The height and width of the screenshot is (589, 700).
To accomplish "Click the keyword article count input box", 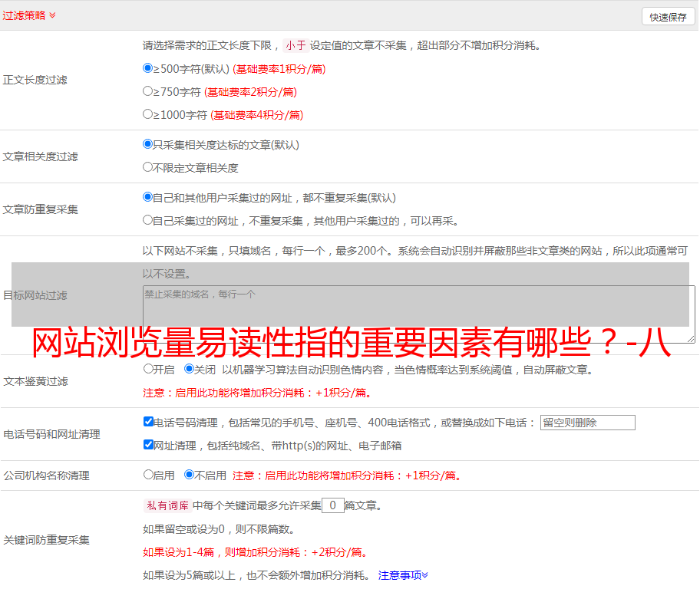I will (x=332, y=505).
